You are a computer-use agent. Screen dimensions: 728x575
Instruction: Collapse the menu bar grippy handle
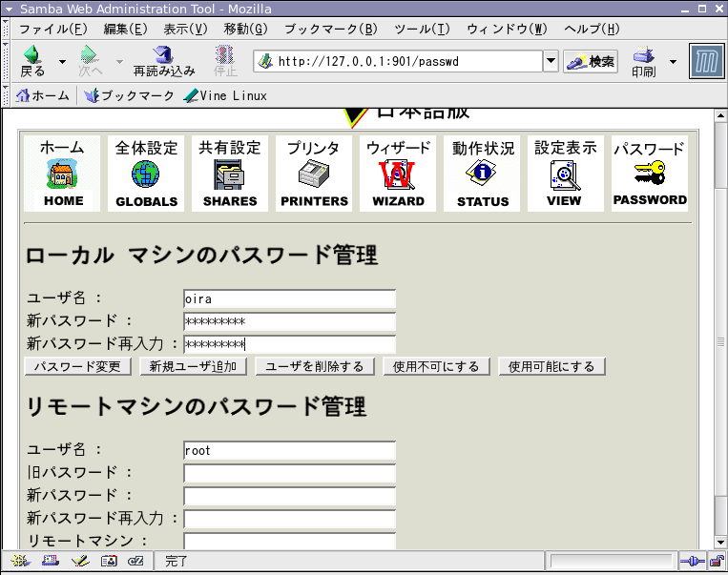pos(6,29)
